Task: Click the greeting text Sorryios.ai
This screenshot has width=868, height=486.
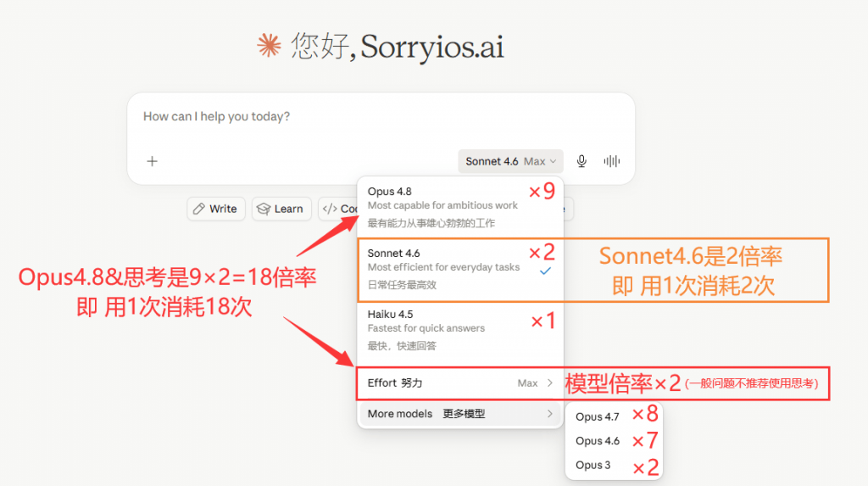Action: point(432,47)
